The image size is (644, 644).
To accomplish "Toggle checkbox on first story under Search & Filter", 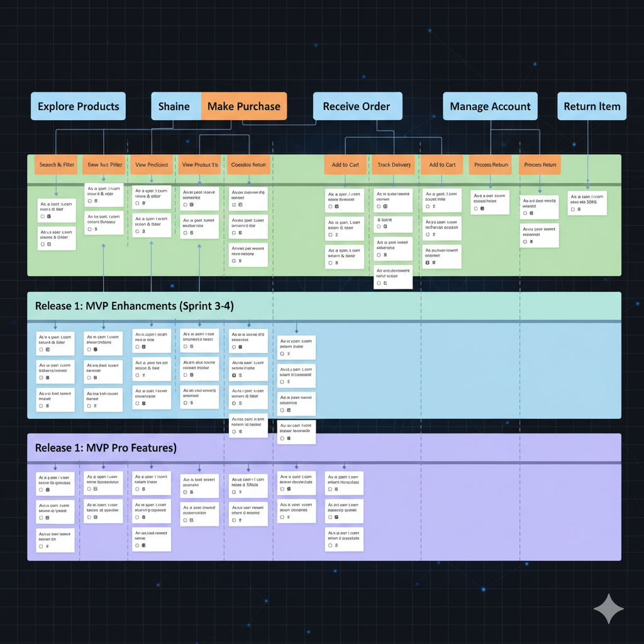I will [x=42, y=216].
